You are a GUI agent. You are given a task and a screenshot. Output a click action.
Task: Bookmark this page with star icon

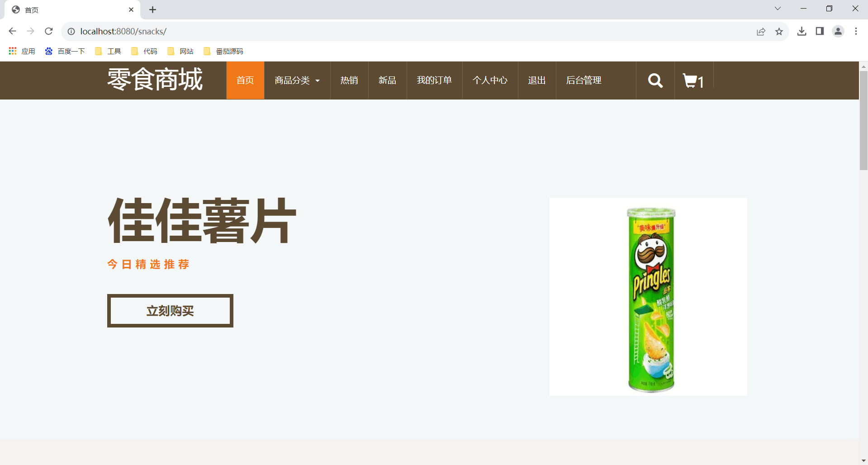point(779,31)
